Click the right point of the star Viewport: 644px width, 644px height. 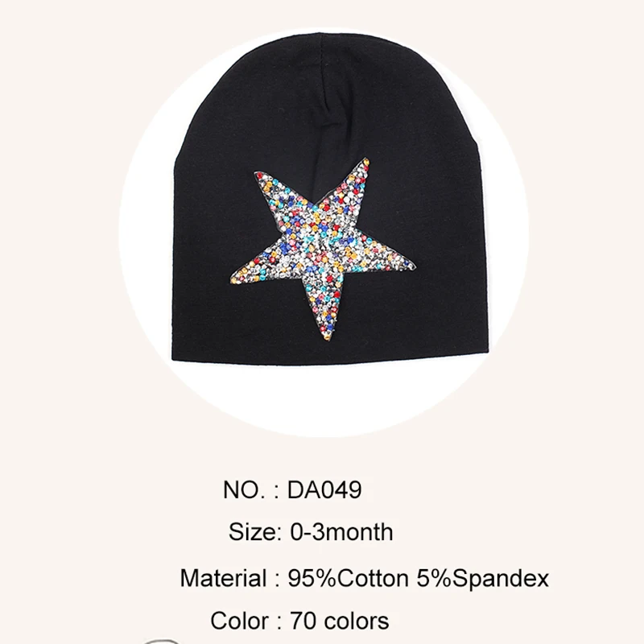(409, 266)
